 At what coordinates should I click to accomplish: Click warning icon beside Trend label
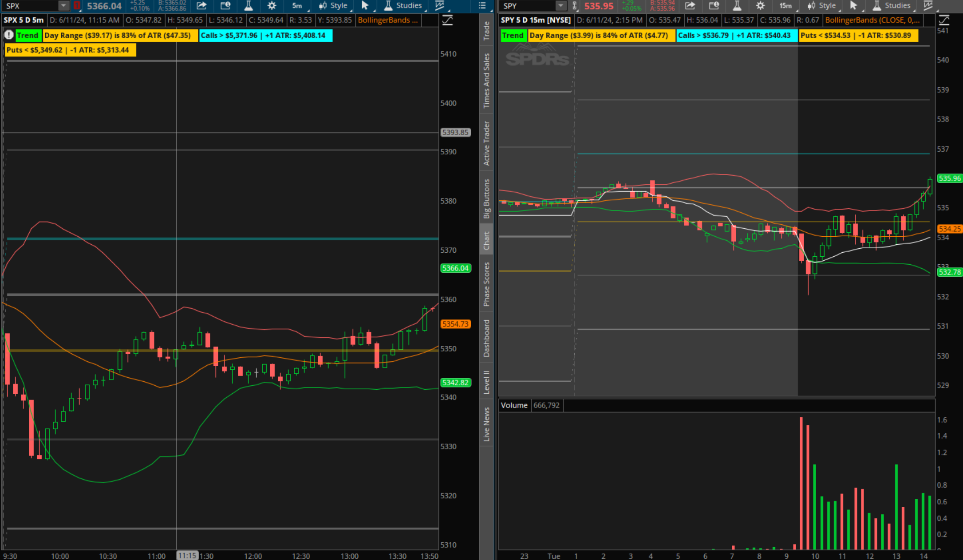(x=8, y=35)
